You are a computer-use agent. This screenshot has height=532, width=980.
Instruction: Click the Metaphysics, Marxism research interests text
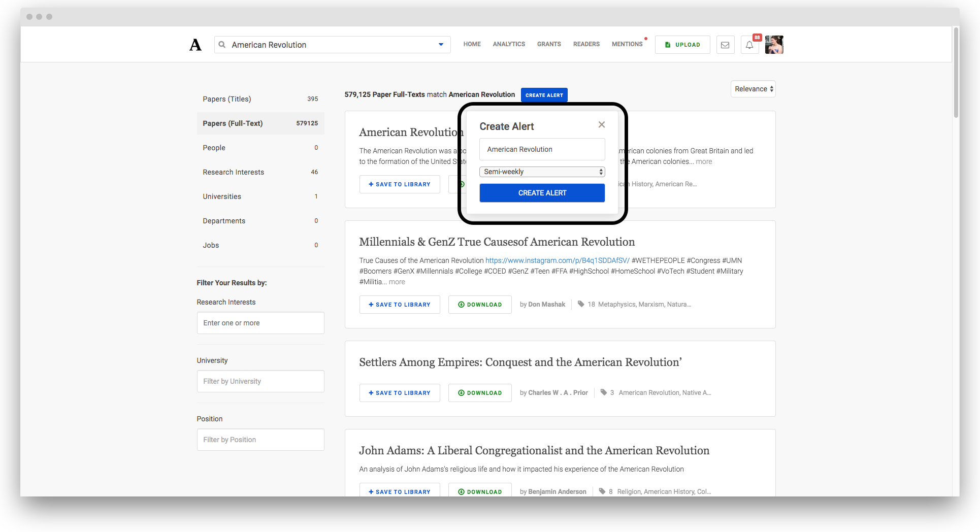click(x=644, y=305)
